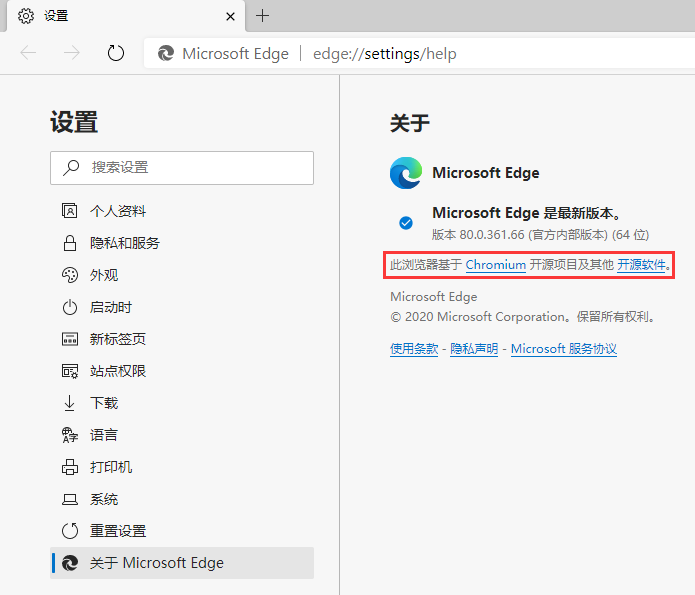Open the 使用条款 link
This screenshot has height=595, width=695.
414,349
